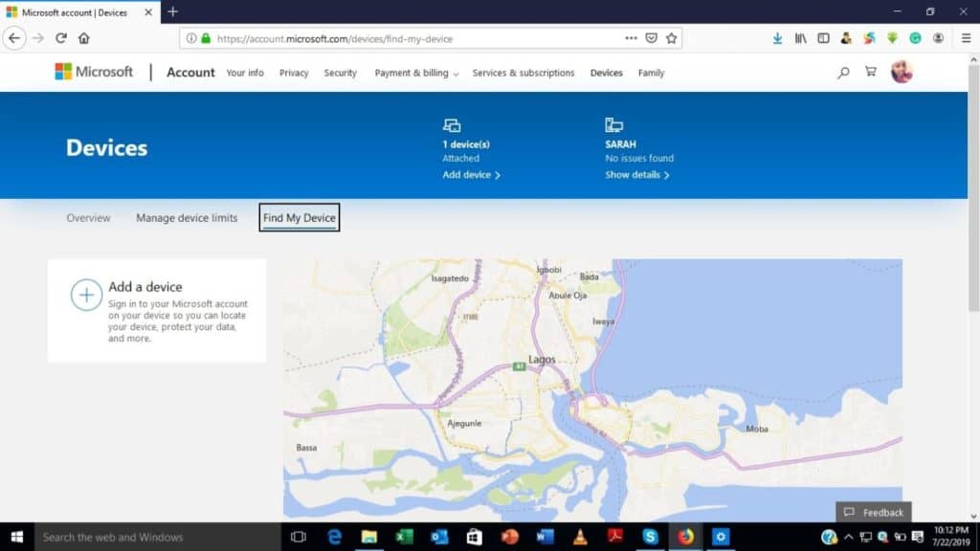Screen dimensions: 980x551
Task: Open the shopping cart icon
Action: [871, 72]
